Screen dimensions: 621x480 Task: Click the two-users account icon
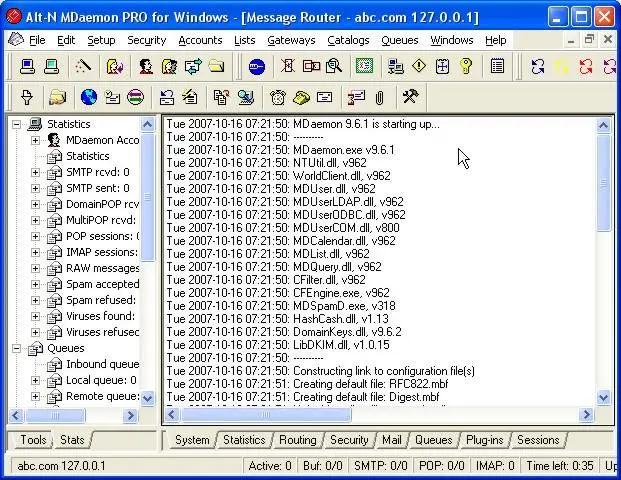pyautogui.click(x=170, y=66)
